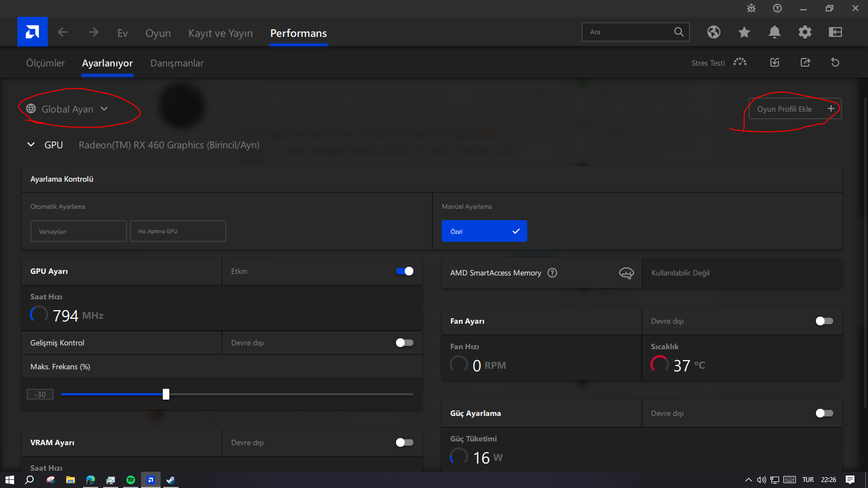Show hidden system tray icons chevron

[749, 480]
